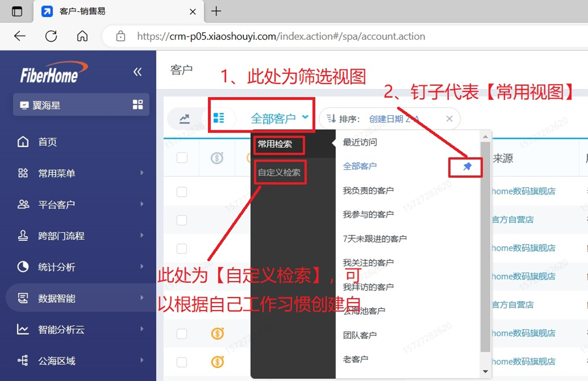Choose 我关注的客户 view
This screenshot has height=381, width=588.
pyautogui.click(x=368, y=263)
